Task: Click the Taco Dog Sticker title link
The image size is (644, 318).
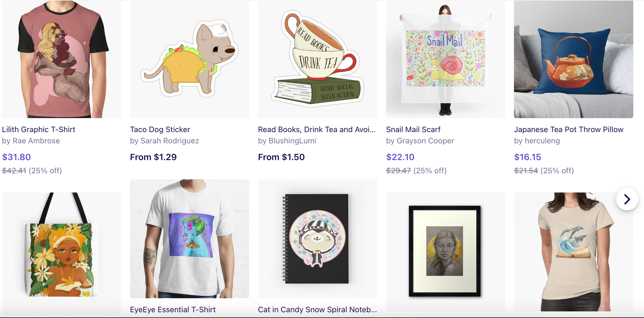Action: click(x=160, y=130)
